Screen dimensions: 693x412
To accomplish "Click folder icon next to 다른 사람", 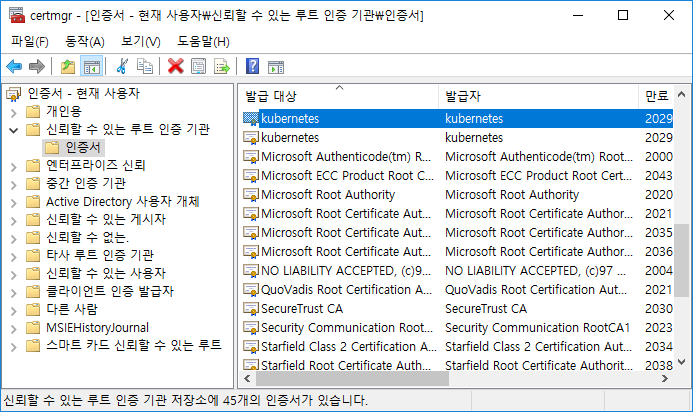I will tap(33, 309).
